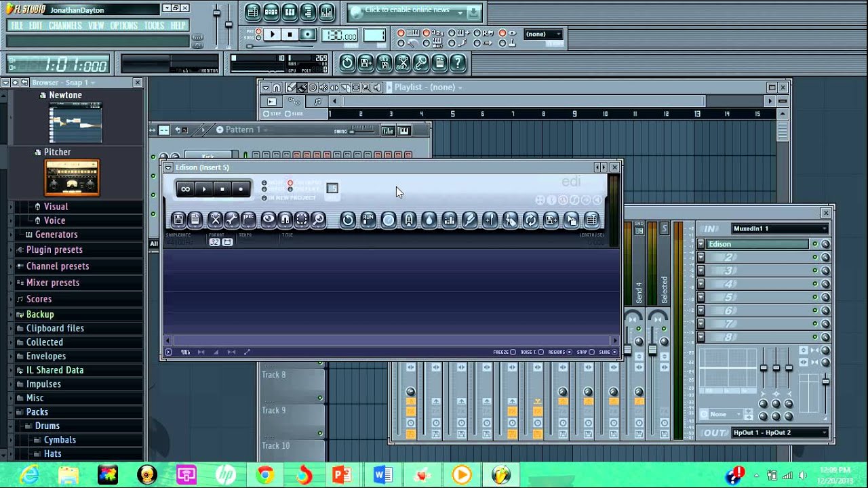Image resolution: width=868 pixels, height=488 pixels.
Task: Open the MuxedIn1 1 input dropdown
Action: (x=780, y=228)
